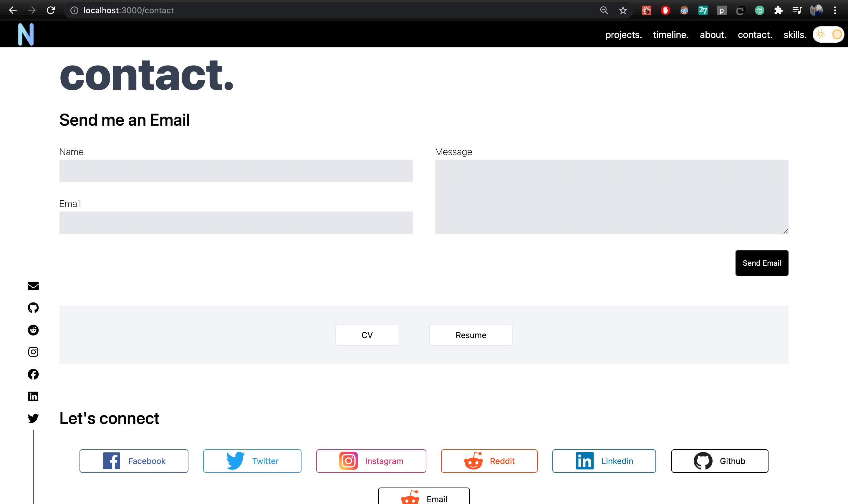Image resolution: width=848 pixels, height=504 pixels.
Task: Open the email sidebar icon
Action: pos(33,286)
